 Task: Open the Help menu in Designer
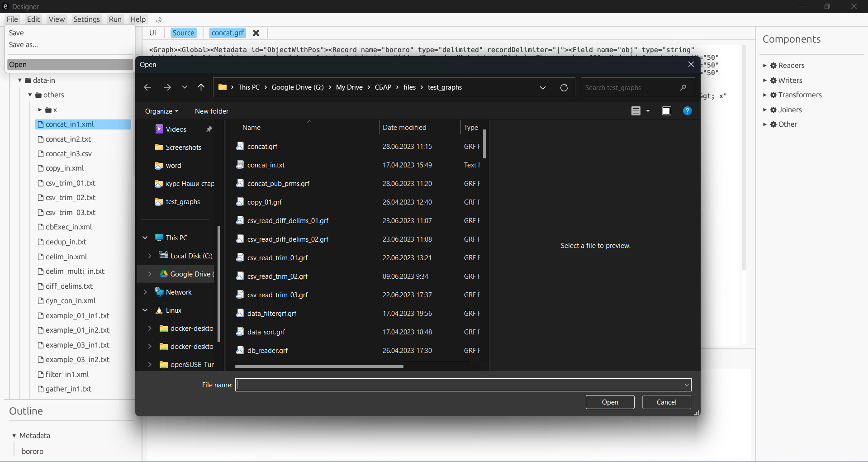138,19
